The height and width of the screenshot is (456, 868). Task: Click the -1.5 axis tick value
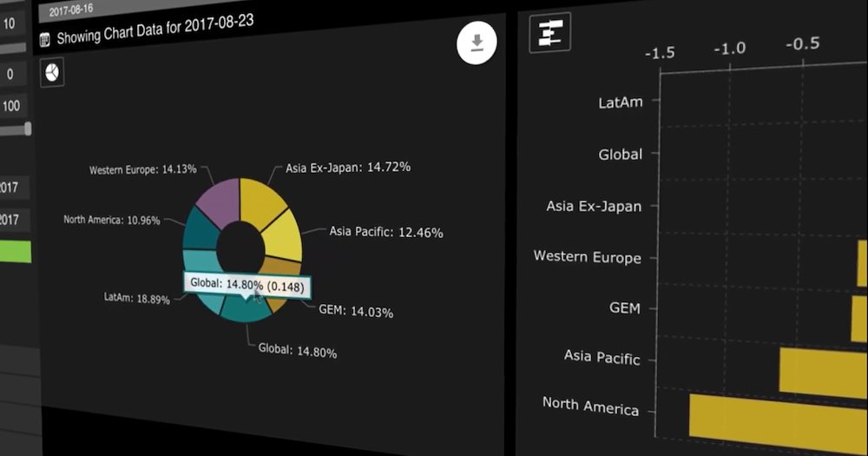coord(660,53)
